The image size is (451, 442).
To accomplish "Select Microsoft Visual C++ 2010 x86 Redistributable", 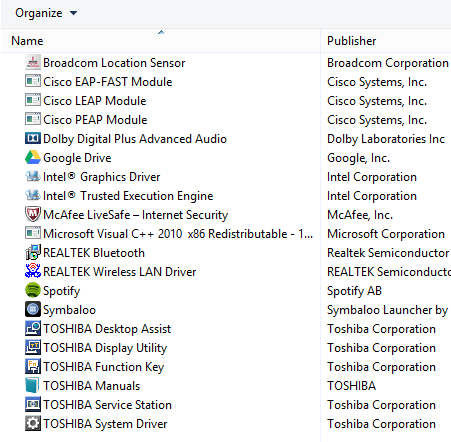I will (x=178, y=234).
